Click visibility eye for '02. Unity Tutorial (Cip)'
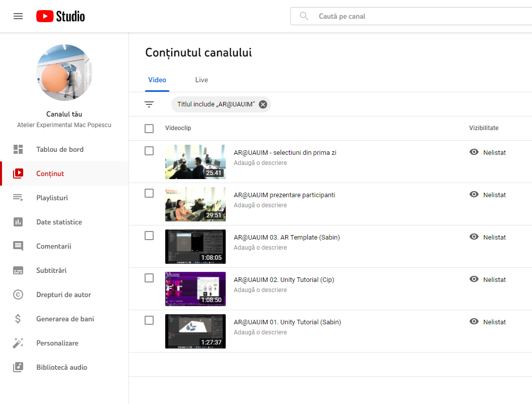The height and width of the screenshot is (404, 532). [474, 279]
